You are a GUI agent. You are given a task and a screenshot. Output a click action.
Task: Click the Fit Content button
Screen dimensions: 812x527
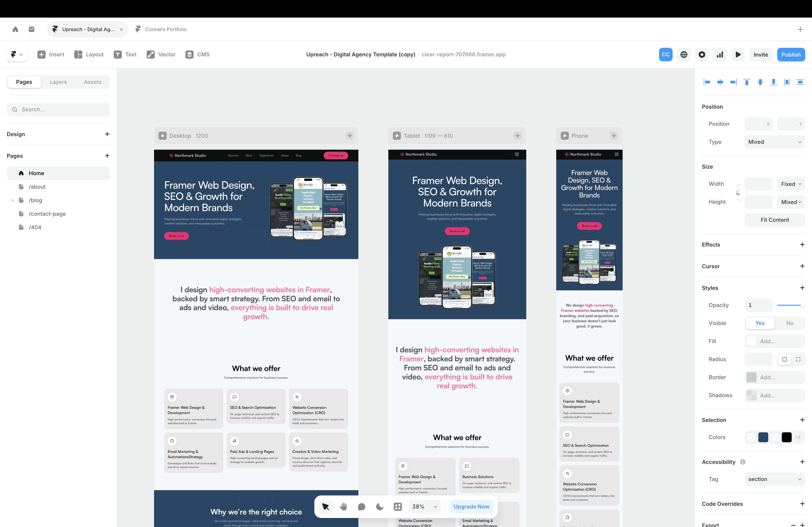click(x=775, y=220)
